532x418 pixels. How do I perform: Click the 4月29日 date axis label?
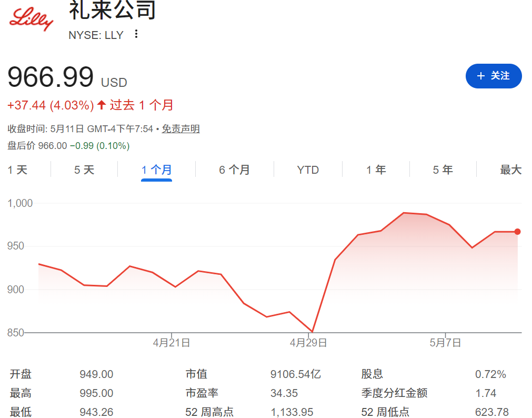pyautogui.click(x=308, y=343)
